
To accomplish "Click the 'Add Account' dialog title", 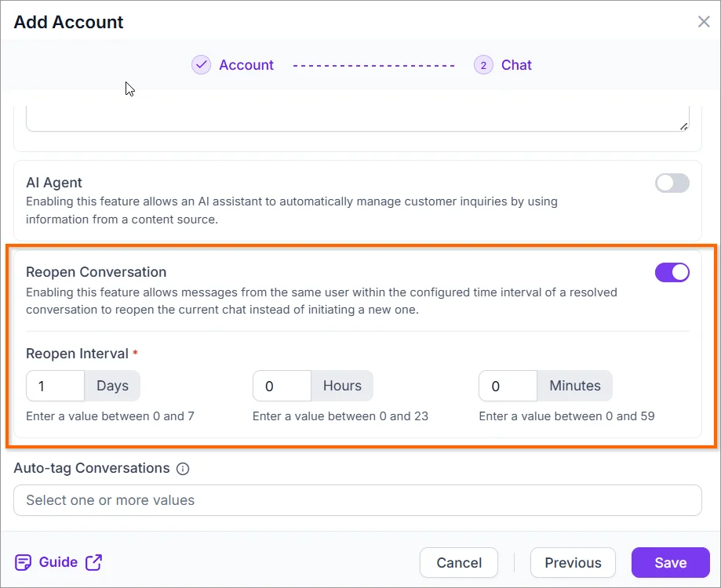I will (x=68, y=22).
